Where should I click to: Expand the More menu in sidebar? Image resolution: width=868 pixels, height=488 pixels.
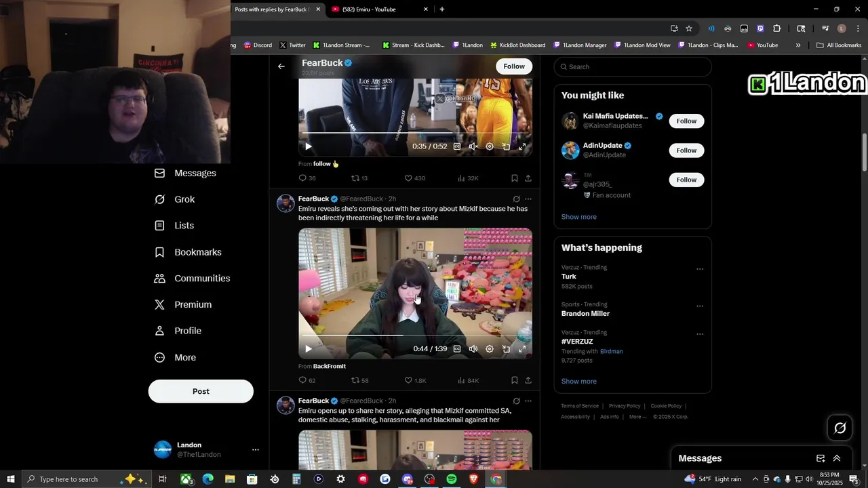tap(175, 357)
